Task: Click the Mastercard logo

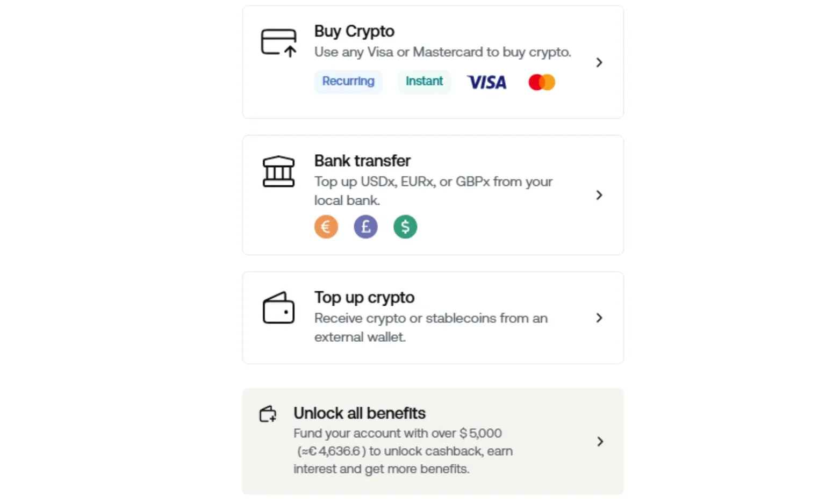Action: pyautogui.click(x=542, y=82)
